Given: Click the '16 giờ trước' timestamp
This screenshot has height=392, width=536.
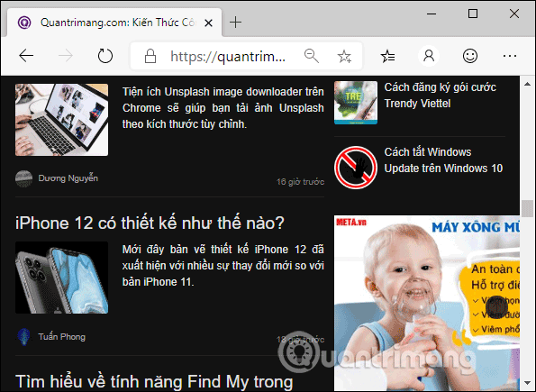Looking at the screenshot, I should pyautogui.click(x=300, y=182).
